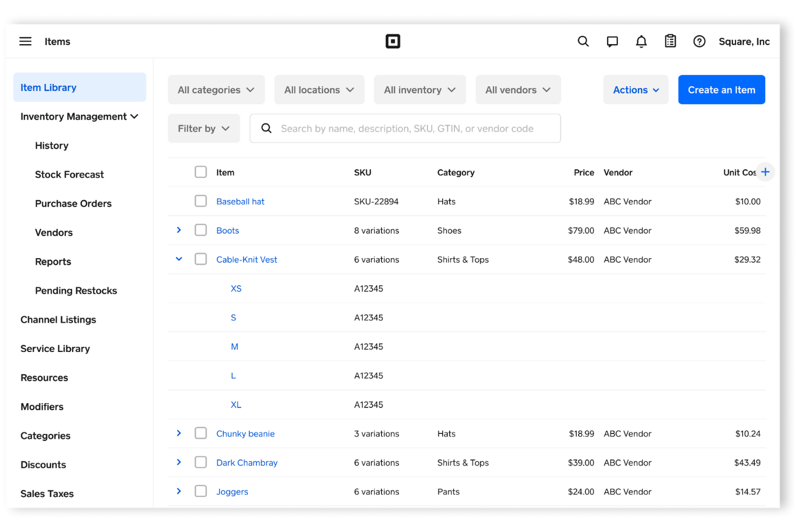The image size is (798, 532).
Task: Open the Chunky beanie item
Action: [245, 434]
